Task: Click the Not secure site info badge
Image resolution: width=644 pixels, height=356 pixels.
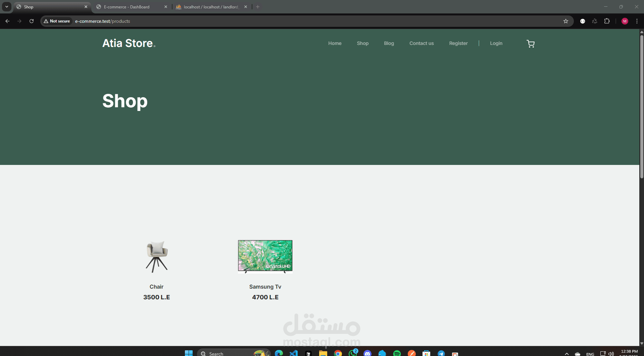Action: point(57,21)
